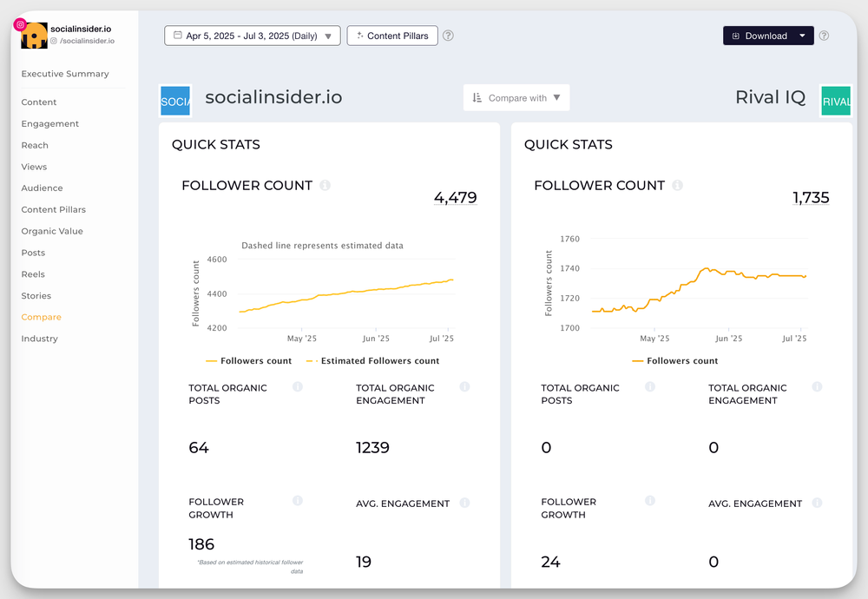Click info icon beside Rival IQ Follower Count
This screenshot has height=599, width=868.
click(x=677, y=186)
